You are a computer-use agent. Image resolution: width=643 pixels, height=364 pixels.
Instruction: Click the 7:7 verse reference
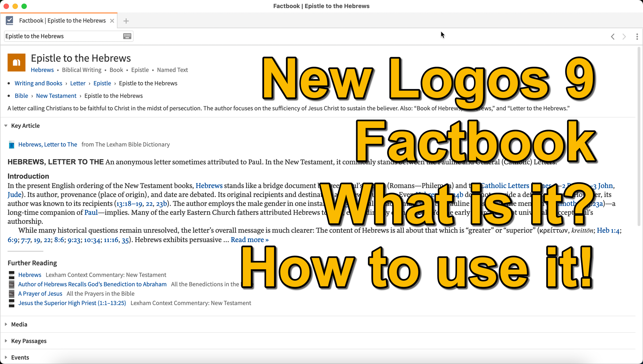26,240
